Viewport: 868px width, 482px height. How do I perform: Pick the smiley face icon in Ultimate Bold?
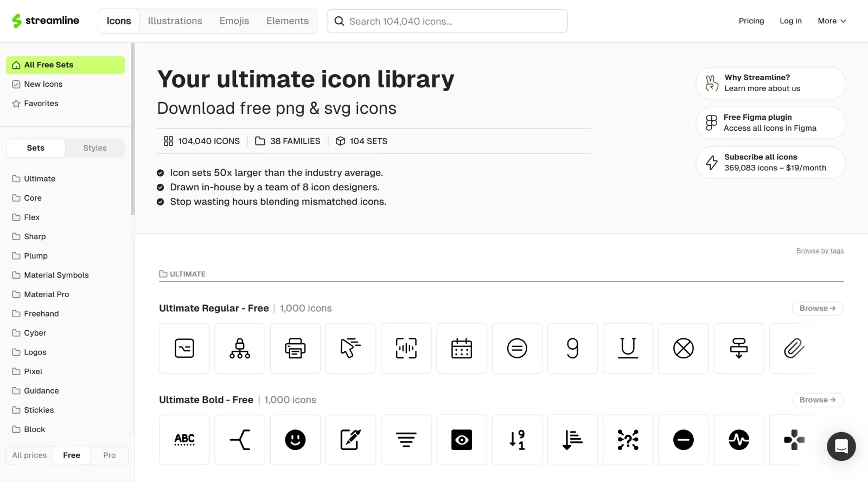[295, 440]
